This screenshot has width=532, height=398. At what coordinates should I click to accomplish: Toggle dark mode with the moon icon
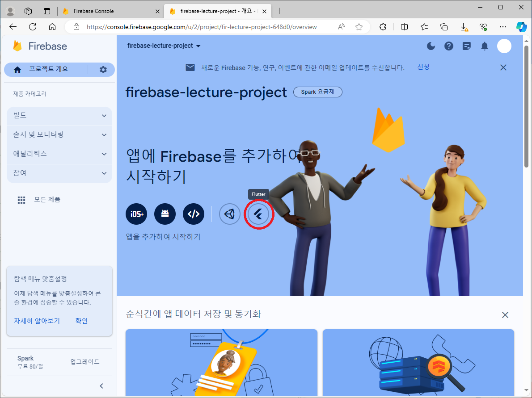click(x=431, y=46)
